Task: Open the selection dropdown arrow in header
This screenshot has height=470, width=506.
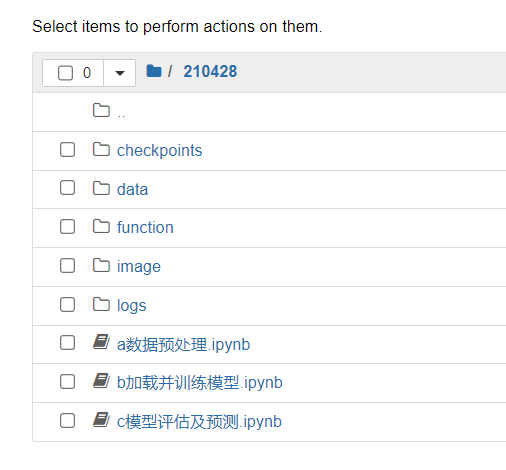Action: coord(120,73)
